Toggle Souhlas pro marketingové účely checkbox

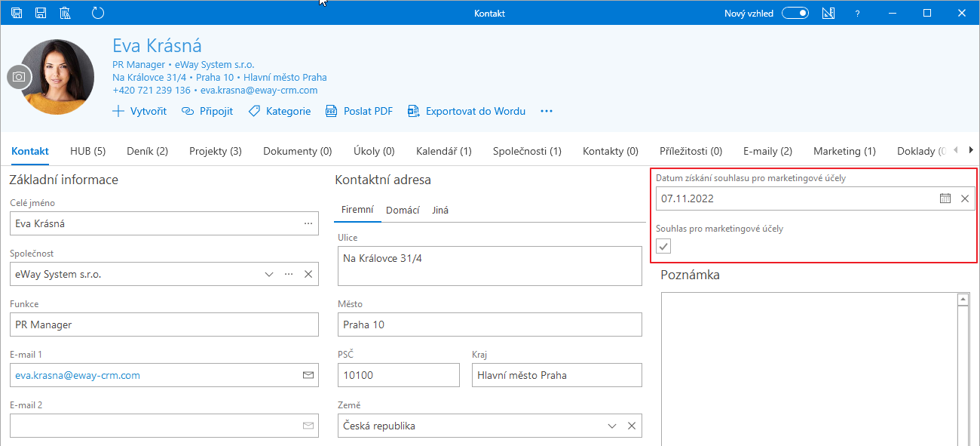tap(663, 246)
